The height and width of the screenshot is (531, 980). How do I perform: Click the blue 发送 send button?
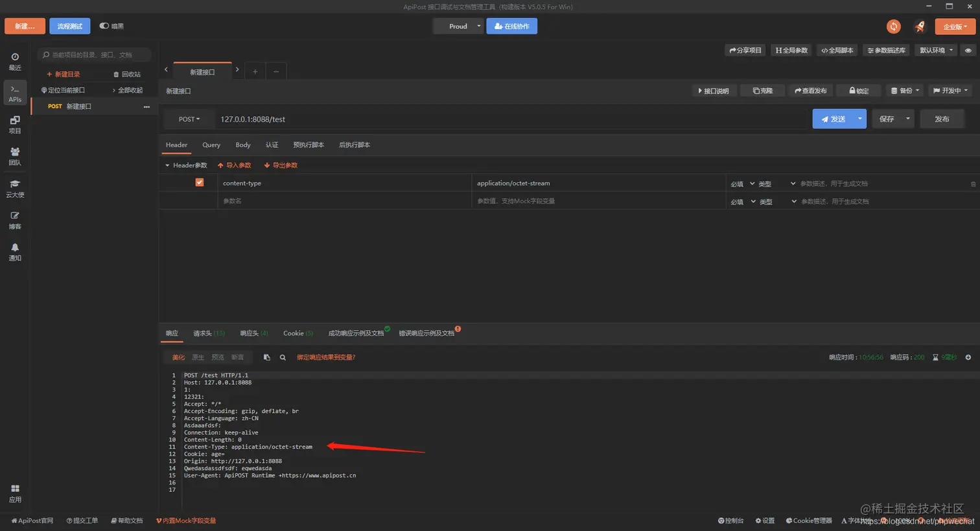(833, 119)
